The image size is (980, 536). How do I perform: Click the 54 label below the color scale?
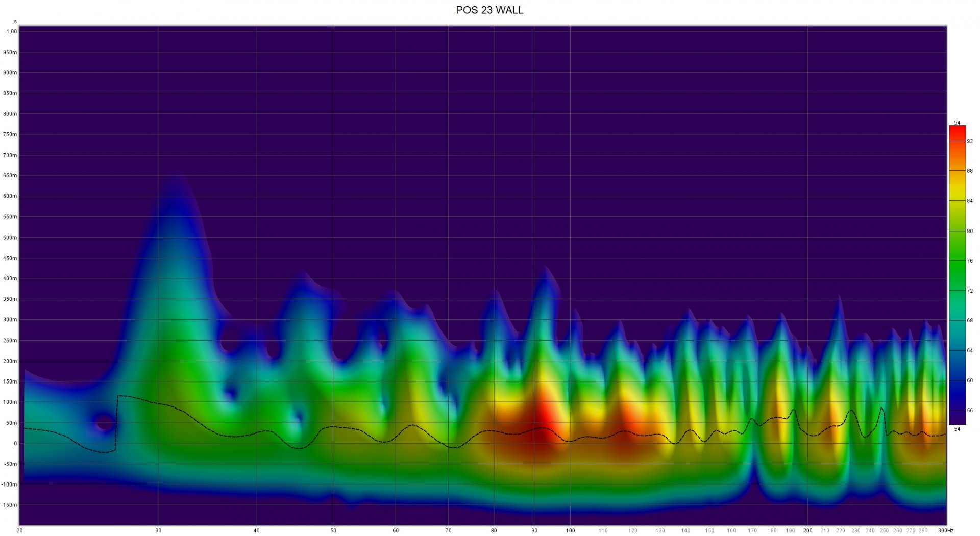(x=957, y=429)
